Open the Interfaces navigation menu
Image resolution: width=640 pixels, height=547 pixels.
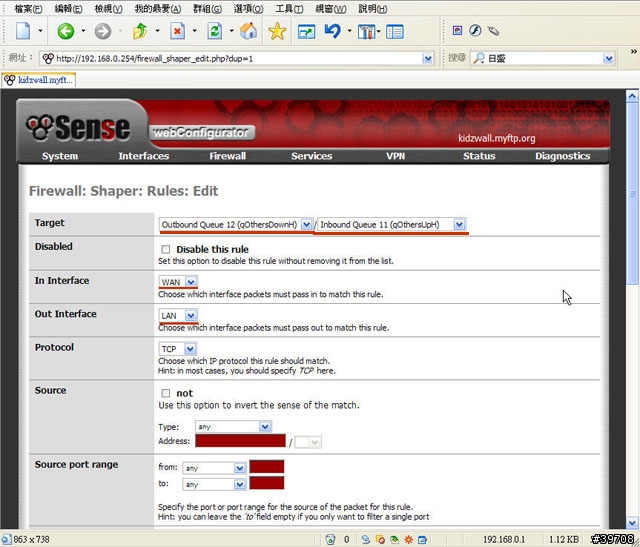tap(144, 156)
